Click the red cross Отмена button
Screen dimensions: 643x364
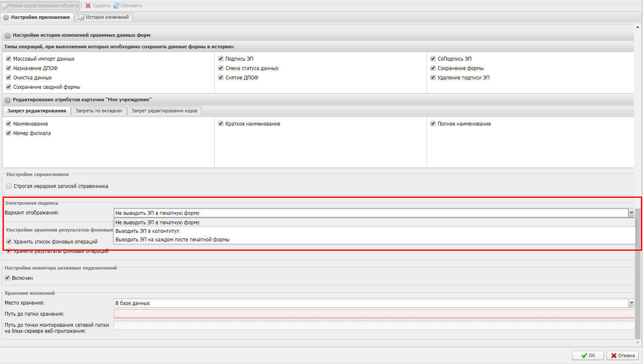622,355
